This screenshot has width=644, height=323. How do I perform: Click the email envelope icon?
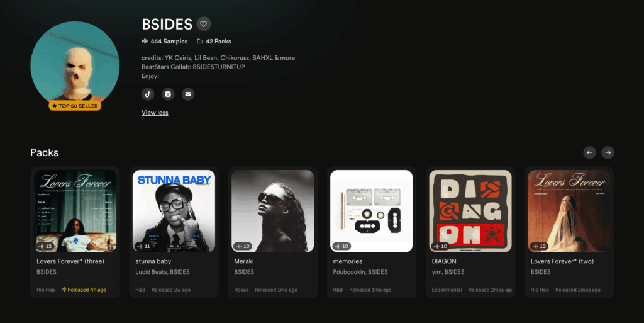pos(188,94)
